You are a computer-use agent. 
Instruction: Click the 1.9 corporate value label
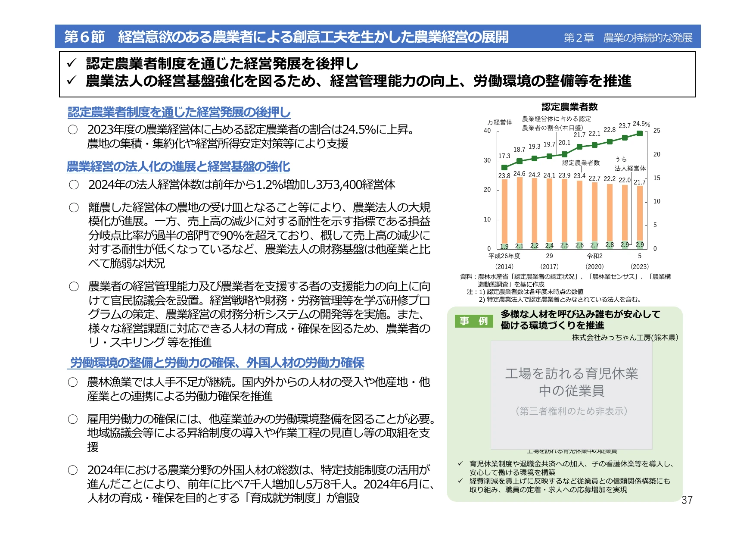point(504,246)
